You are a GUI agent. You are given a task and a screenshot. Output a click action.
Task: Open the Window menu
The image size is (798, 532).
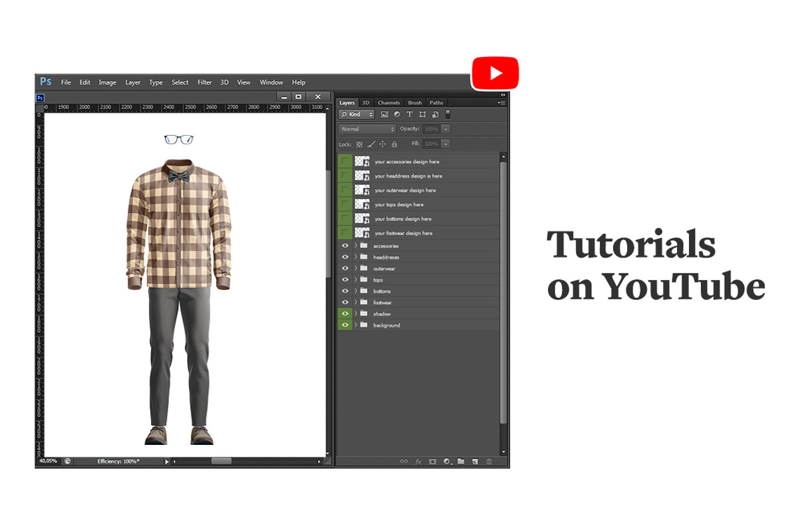271,82
